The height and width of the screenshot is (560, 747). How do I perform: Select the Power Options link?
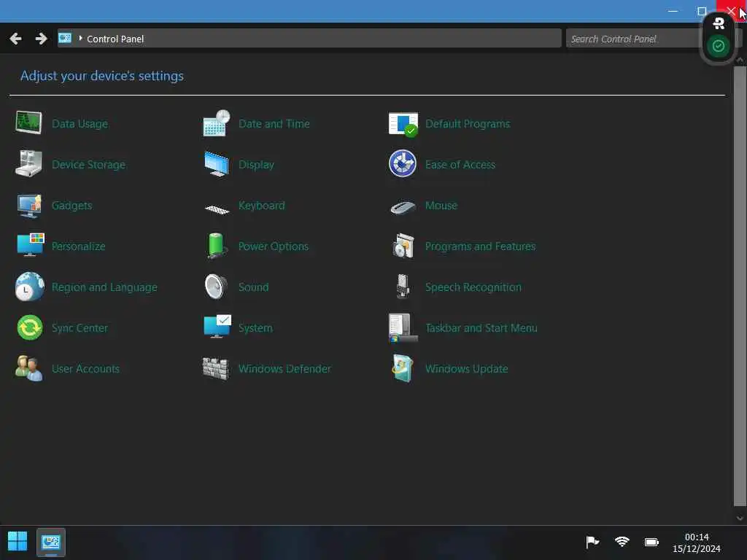pos(273,246)
